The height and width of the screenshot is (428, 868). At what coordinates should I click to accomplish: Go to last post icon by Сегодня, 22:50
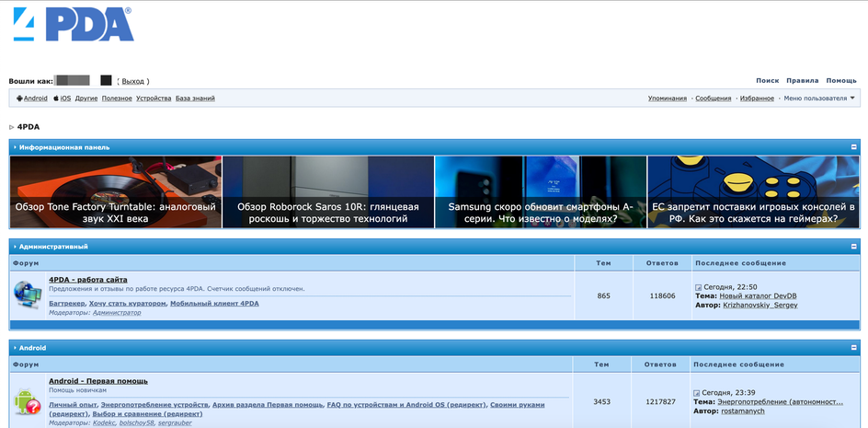698,287
